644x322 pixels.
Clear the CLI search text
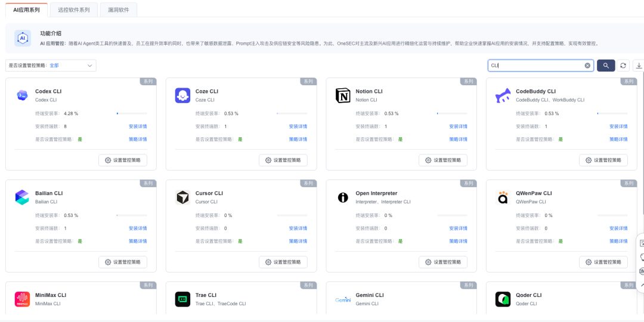point(587,66)
